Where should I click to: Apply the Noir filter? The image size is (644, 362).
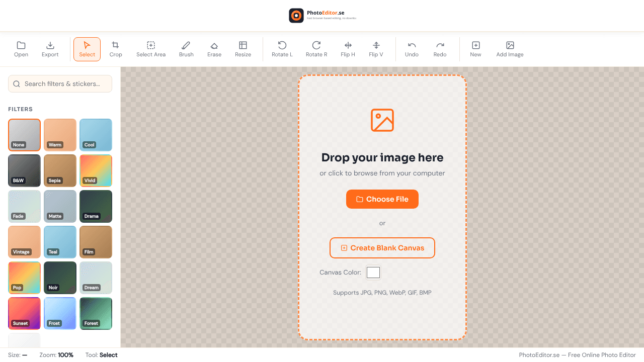click(60, 278)
